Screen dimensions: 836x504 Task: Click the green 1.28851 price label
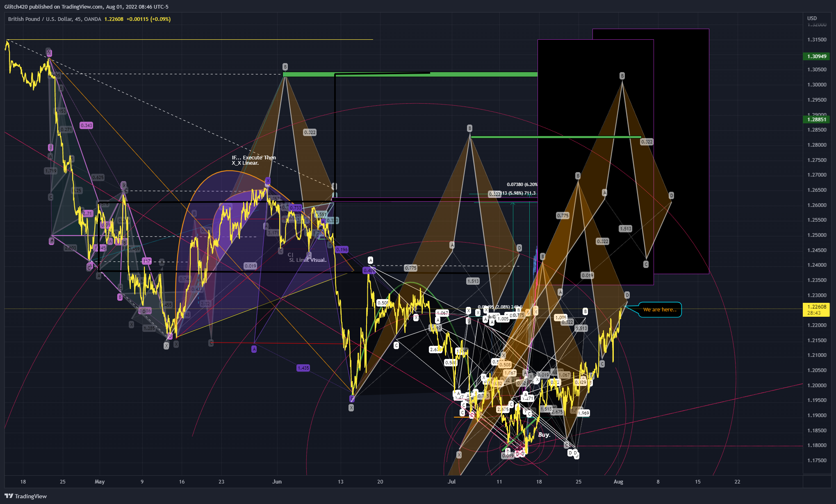point(816,119)
